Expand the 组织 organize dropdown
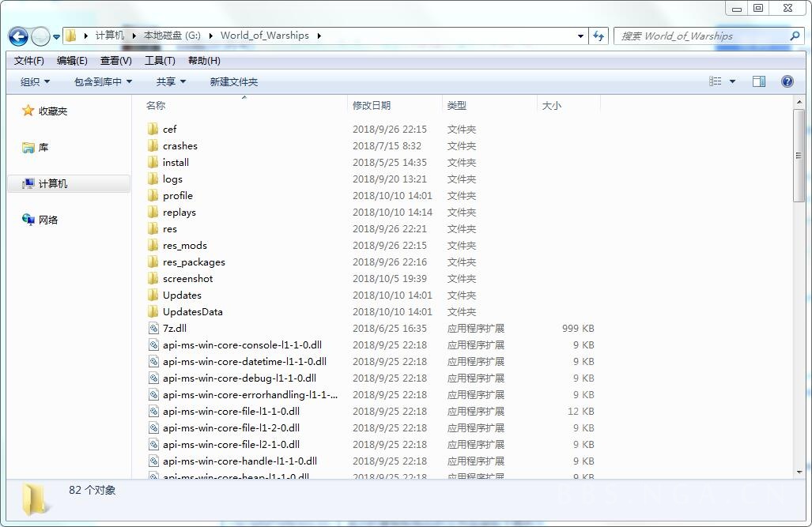This screenshot has width=812, height=527. click(x=35, y=81)
